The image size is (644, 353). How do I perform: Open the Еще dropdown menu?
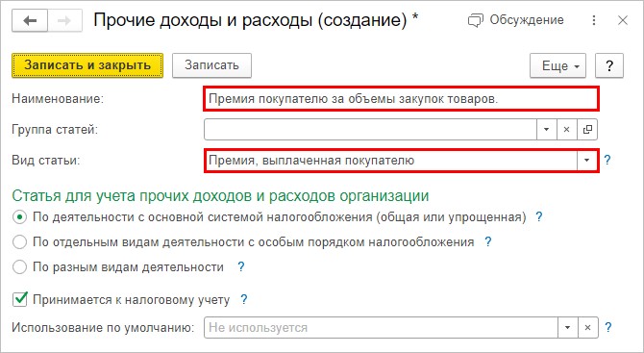[557, 65]
